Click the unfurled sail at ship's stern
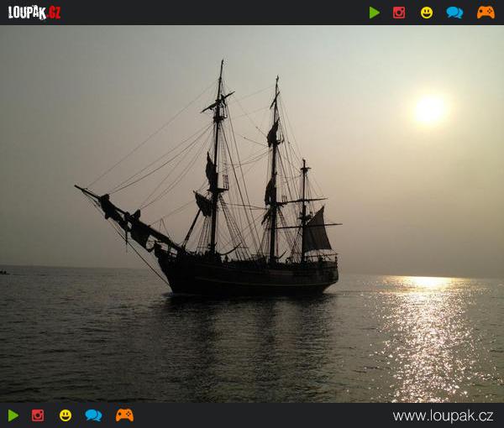Viewport: 504px width, 428px height. tap(317, 232)
